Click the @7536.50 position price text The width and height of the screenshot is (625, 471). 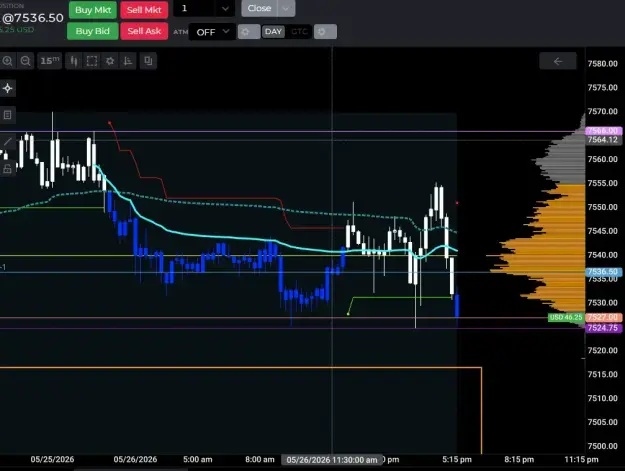tap(32, 18)
